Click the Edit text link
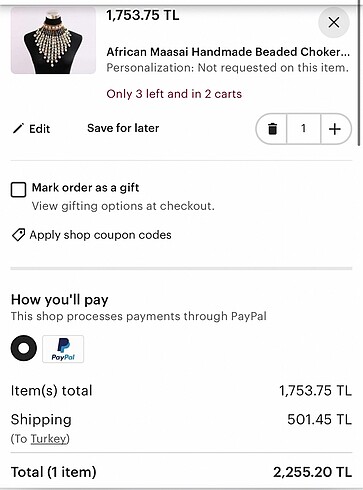Image resolution: width=363 pixels, height=490 pixels. (x=39, y=129)
